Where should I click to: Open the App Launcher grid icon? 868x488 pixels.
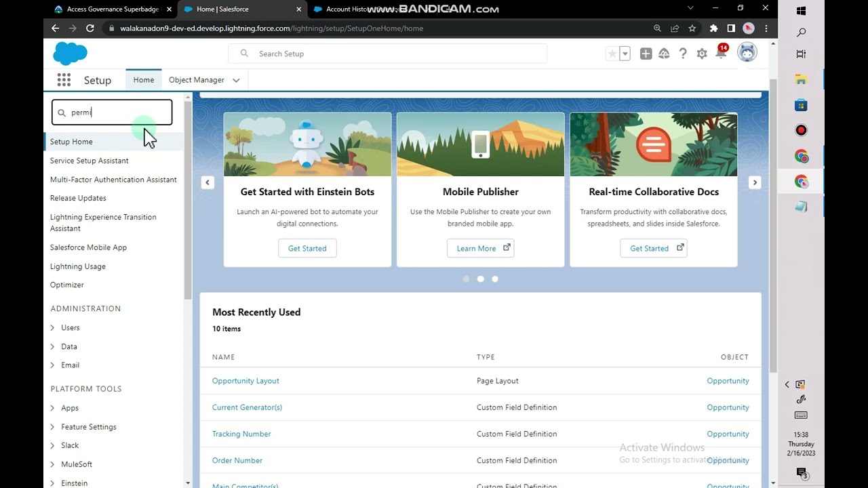tap(64, 80)
